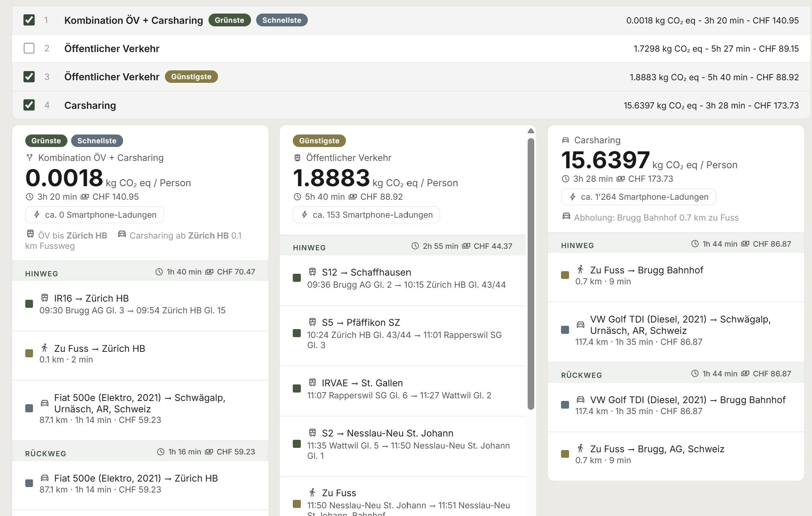Click the RÜCKWEG header in the Carsharing card

point(676,373)
